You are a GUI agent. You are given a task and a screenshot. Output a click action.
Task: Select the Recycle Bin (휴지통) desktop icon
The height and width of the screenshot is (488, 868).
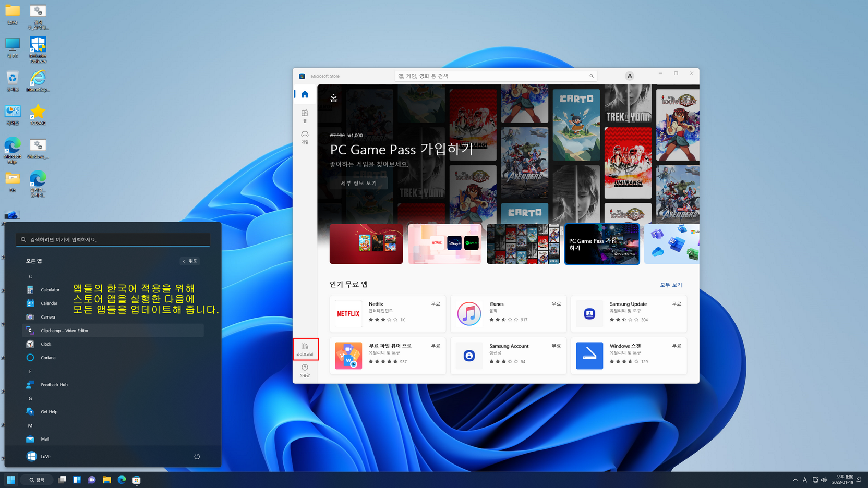13,81
